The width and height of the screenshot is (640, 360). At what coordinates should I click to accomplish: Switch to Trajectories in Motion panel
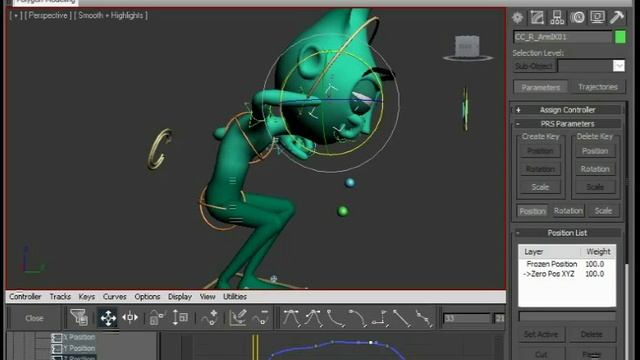tap(598, 87)
